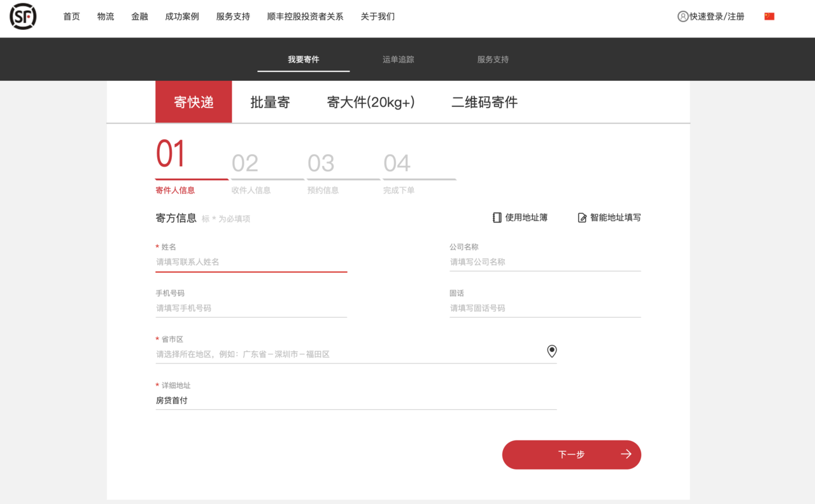Open the 顺丰控股投资者关系 link
Viewport: 815px width, 504px height.
click(305, 17)
